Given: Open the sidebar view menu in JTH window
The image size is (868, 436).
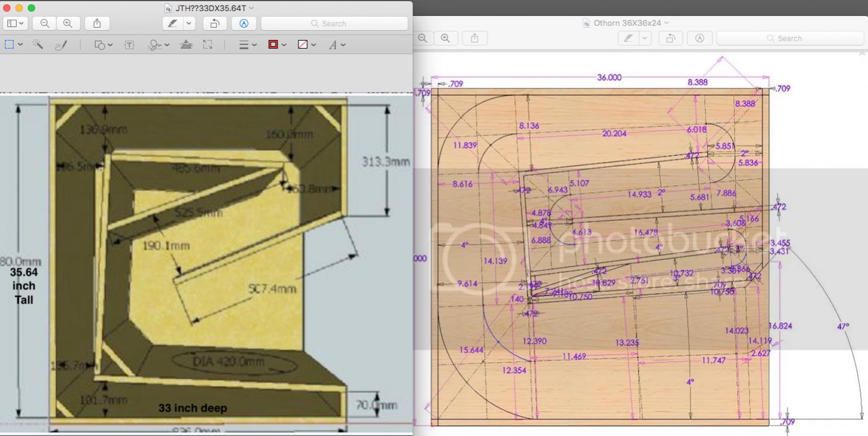Looking at the screenshot, I should (x=15, y=23).
